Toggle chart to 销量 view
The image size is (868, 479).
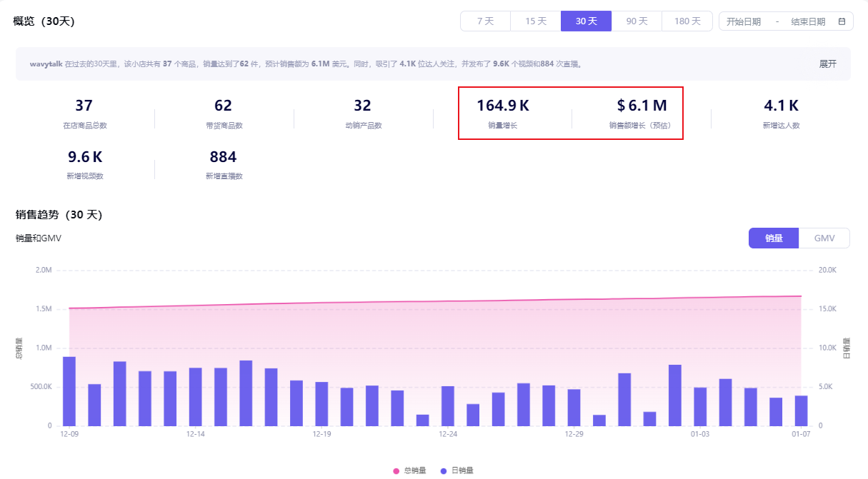[x=774, y=238]
